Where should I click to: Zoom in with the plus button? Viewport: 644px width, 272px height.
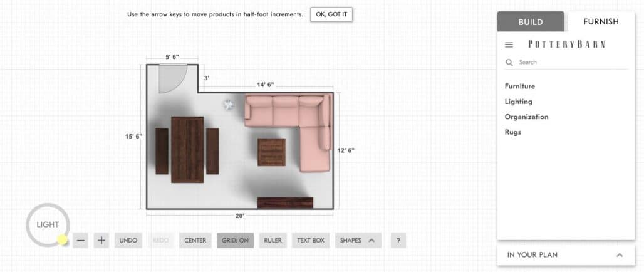[x=101, y=241]
